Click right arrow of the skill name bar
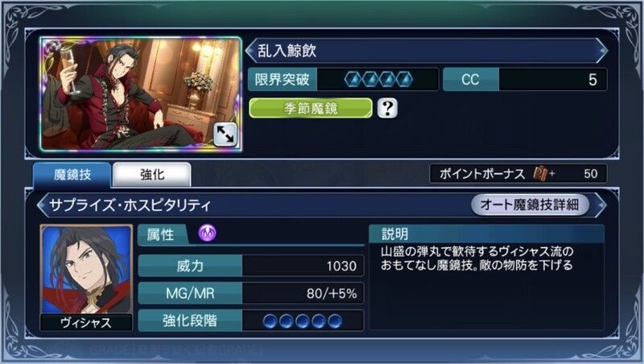Screen dimensions: 644x364 click(601, 205)
